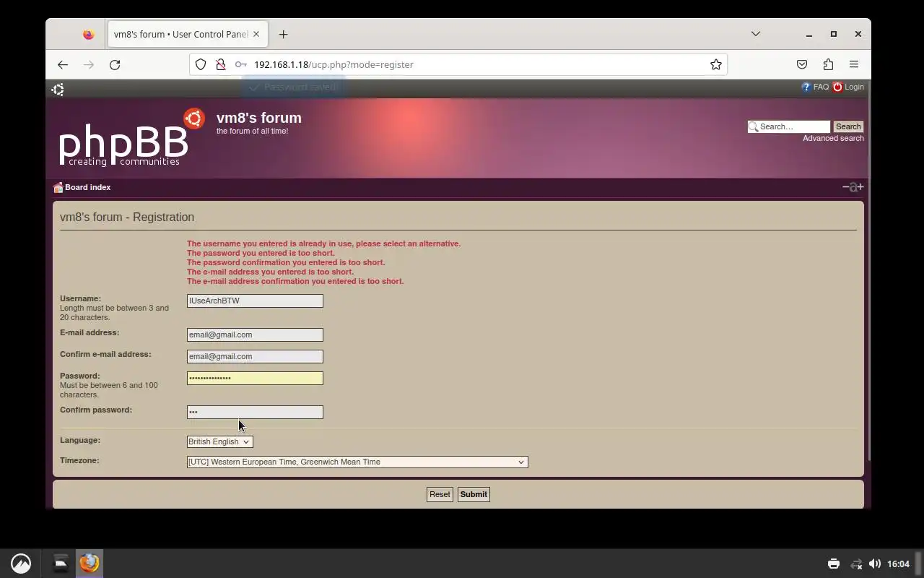Screen dimensions: 924x578
Task: Open the Pocket save icon
Action: 802,64
